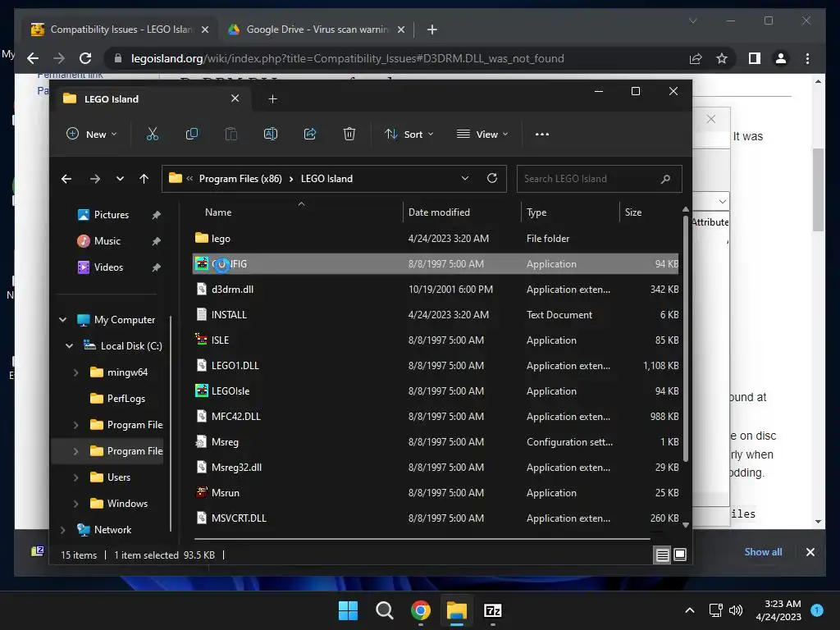840x630 pixels.
Task: Click the Rename icon in Explorer toolbar
Action: tap(271, 134)
